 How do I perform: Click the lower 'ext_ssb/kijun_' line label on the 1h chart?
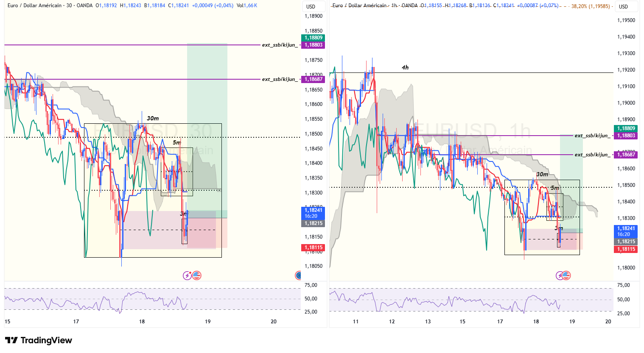point(593,155)
